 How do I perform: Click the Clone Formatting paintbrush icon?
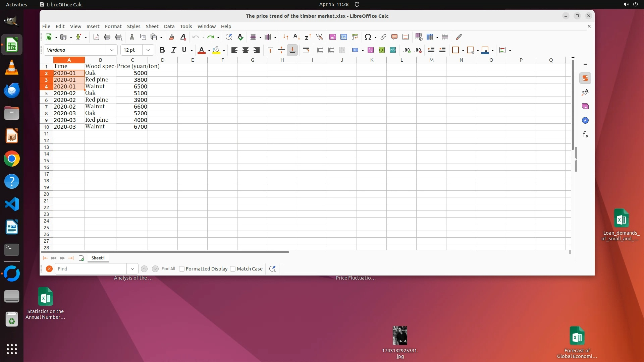coord(171,37)
